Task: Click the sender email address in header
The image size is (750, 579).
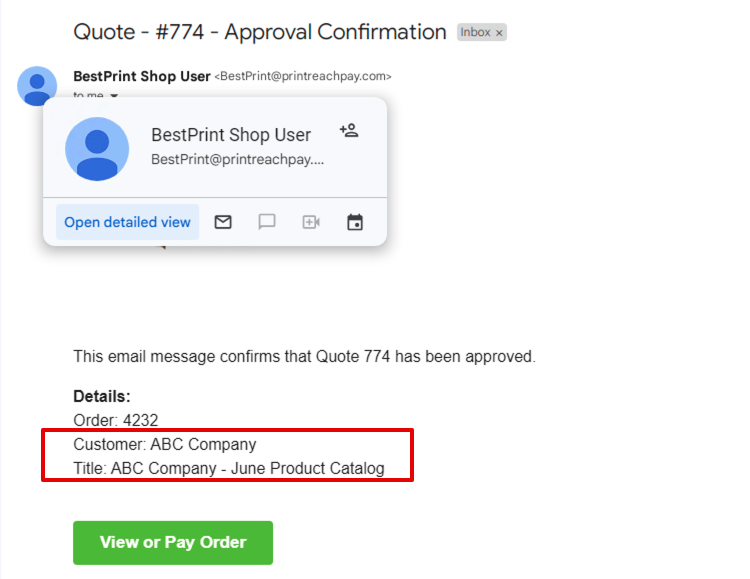Action: [x=303, y=77]
